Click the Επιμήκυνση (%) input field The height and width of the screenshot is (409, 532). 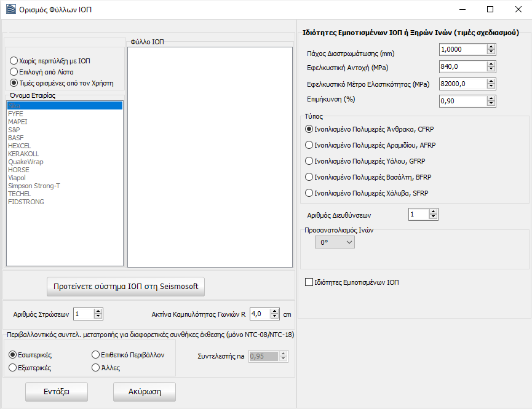(462, 101)
